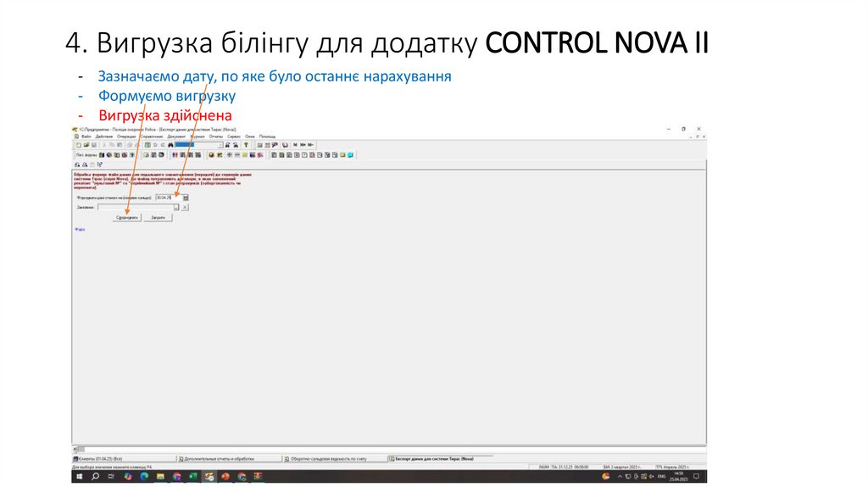
Task: Expand the search text combo box arrow
Action: click(220, 145)
